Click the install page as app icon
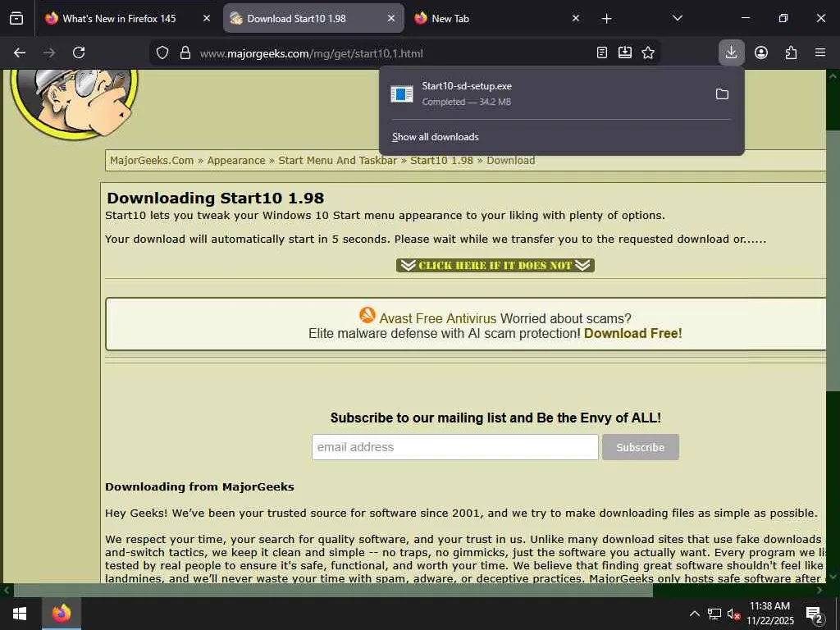 pyautogui.click(x=625, y=52)
